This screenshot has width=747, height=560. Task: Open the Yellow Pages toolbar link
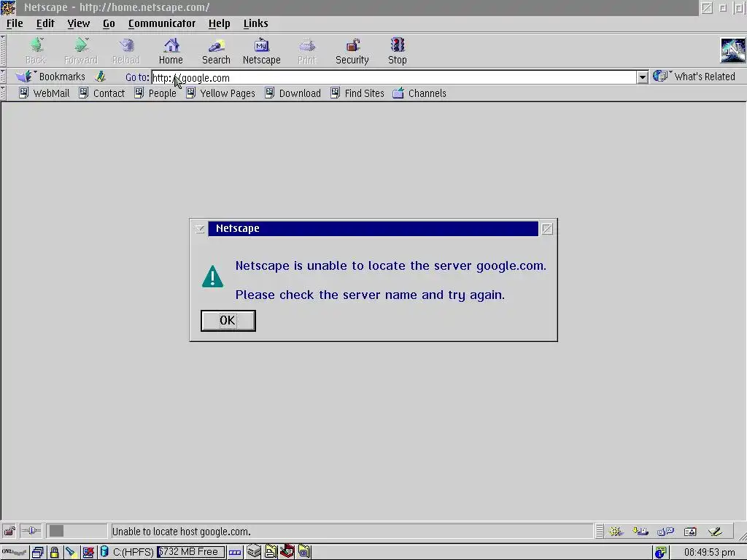click(220, 93)
